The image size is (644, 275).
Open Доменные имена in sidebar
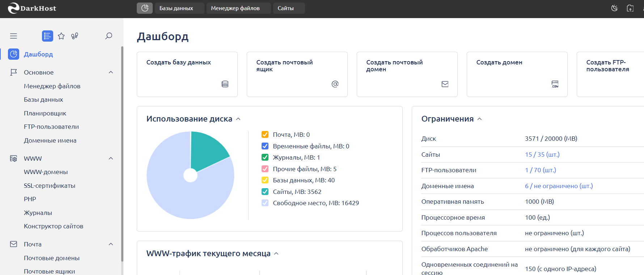click(50, 140)
